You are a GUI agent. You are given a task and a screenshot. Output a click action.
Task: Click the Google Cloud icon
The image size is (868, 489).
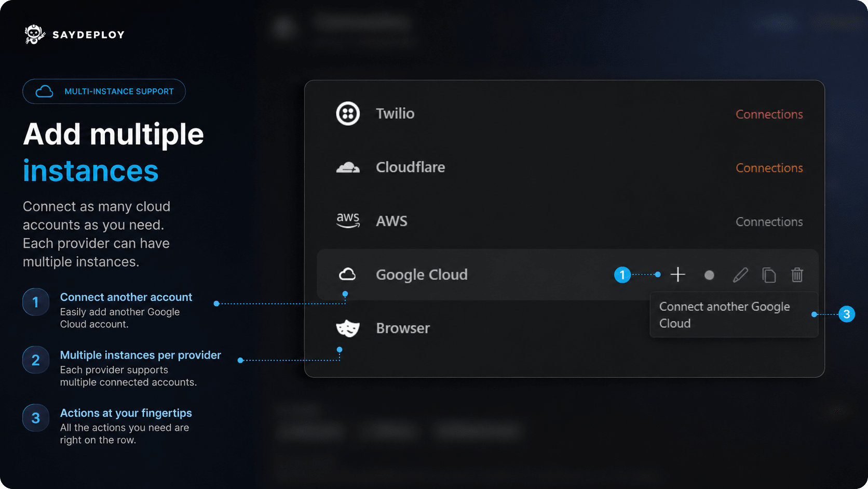[347, 274]
